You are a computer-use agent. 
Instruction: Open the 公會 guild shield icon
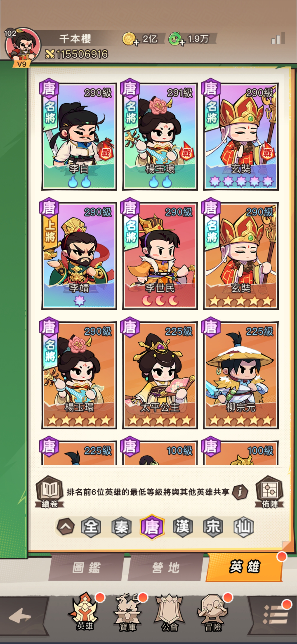pyautogui.click(x=170, y=611)
